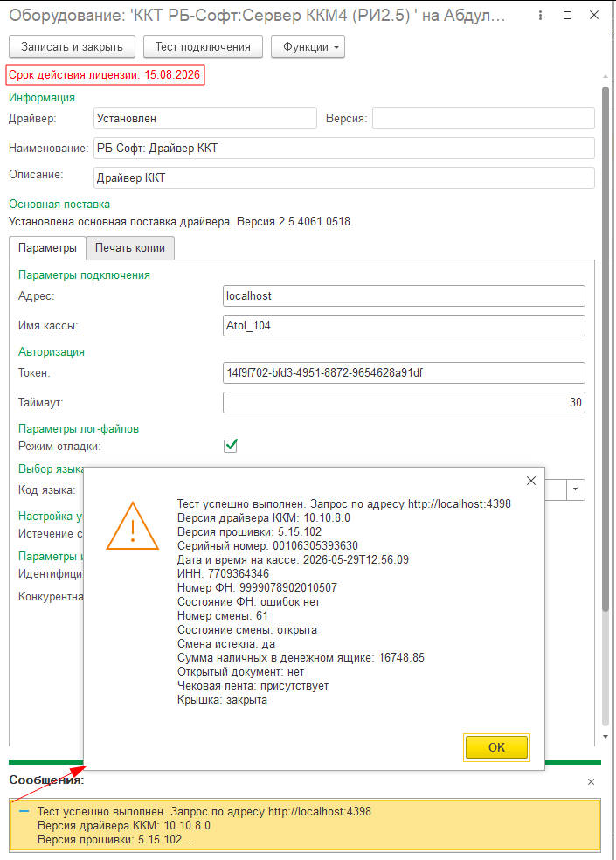Switch to the Печать копии tab
Viewport: 616px width, 860px height.
130,248
